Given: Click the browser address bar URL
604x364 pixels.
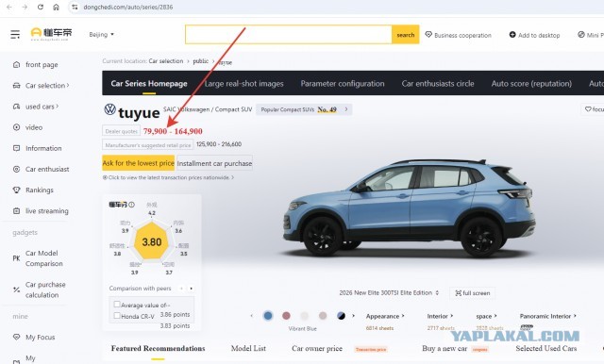Looking at the screenshot, I should coord(128,7).
